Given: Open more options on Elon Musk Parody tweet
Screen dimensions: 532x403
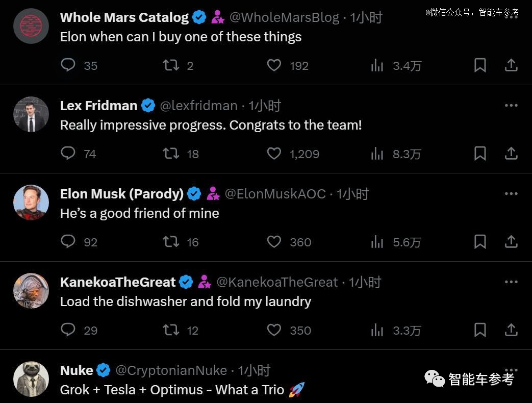Looking at the screenshot, I should tap(511, 194).
